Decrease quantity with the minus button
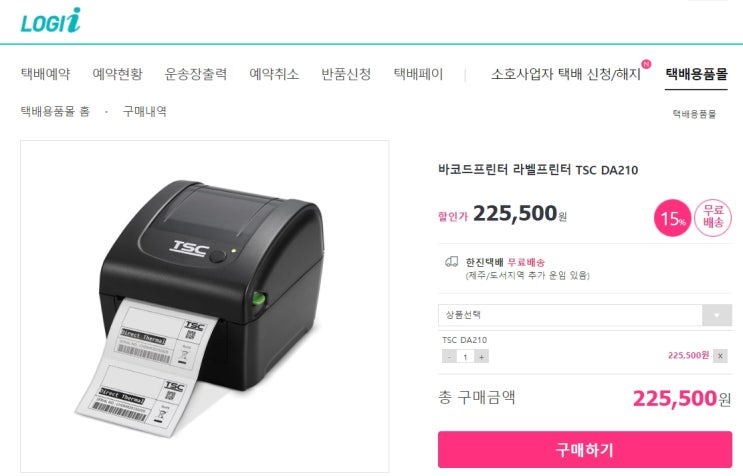Image resolution: width=743 pixels, height=476 pixels. (449, 357)
